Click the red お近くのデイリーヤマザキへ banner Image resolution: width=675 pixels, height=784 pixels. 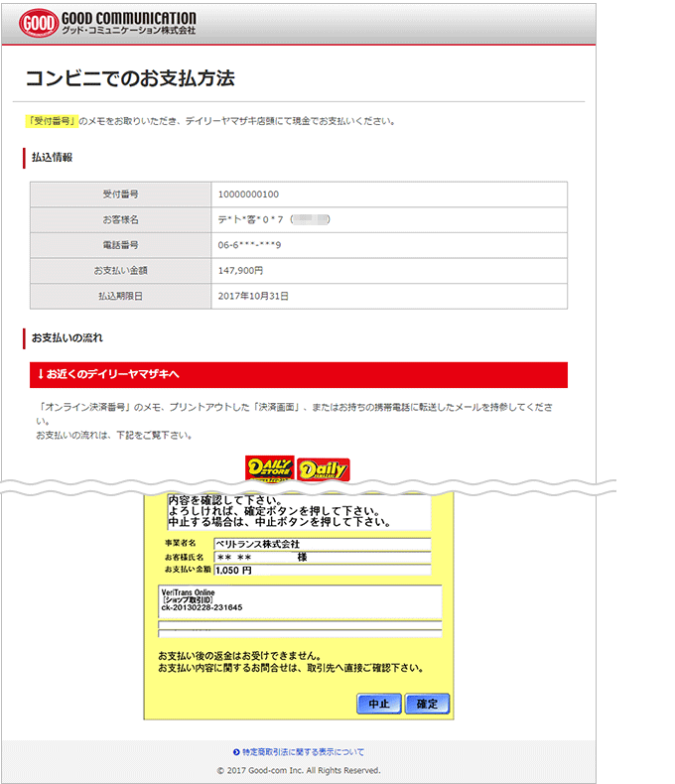click(x=299, y=374)
